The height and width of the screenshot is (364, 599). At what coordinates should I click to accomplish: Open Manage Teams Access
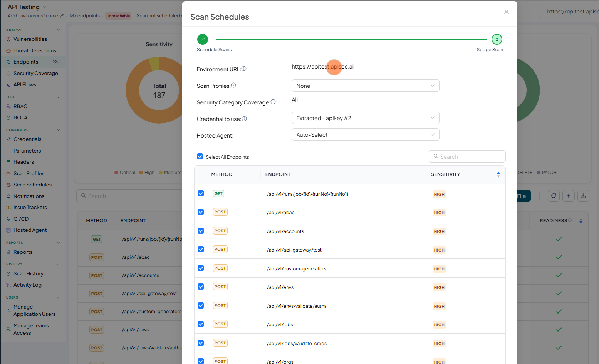click(31, 329)
